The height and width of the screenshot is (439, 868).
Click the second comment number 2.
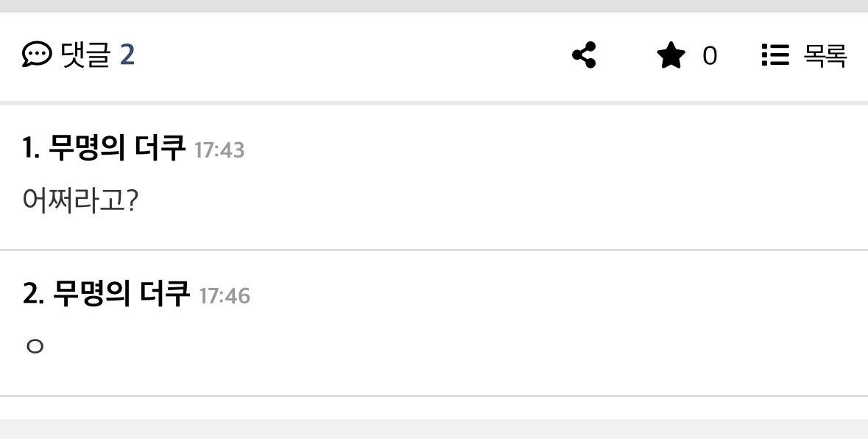point(32,295)
